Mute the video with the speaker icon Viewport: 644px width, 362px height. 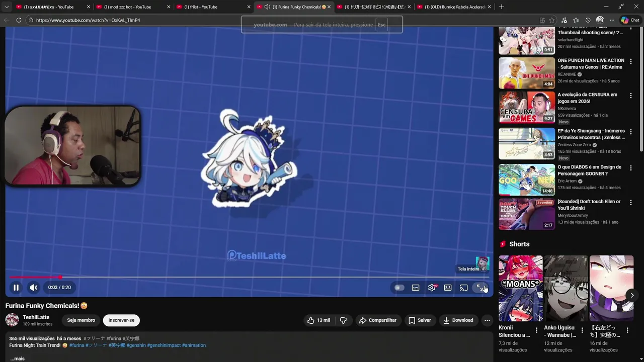(x=33, y=288)
